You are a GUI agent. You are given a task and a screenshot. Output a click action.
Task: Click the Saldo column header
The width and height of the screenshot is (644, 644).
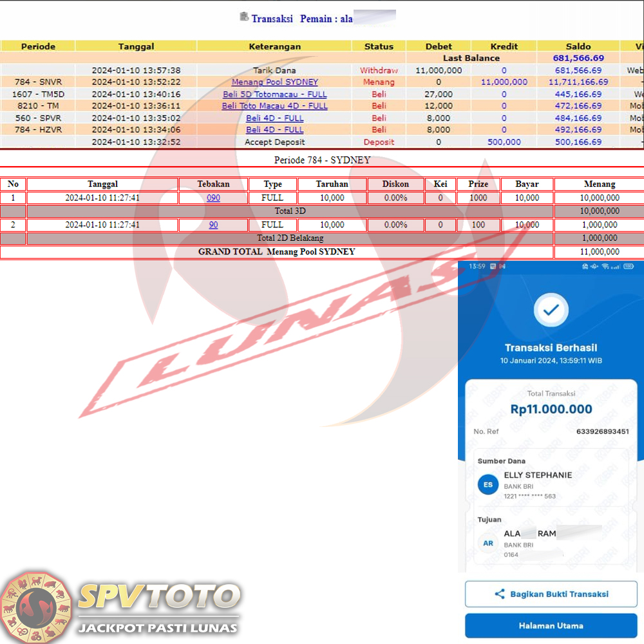coord(578,46)
